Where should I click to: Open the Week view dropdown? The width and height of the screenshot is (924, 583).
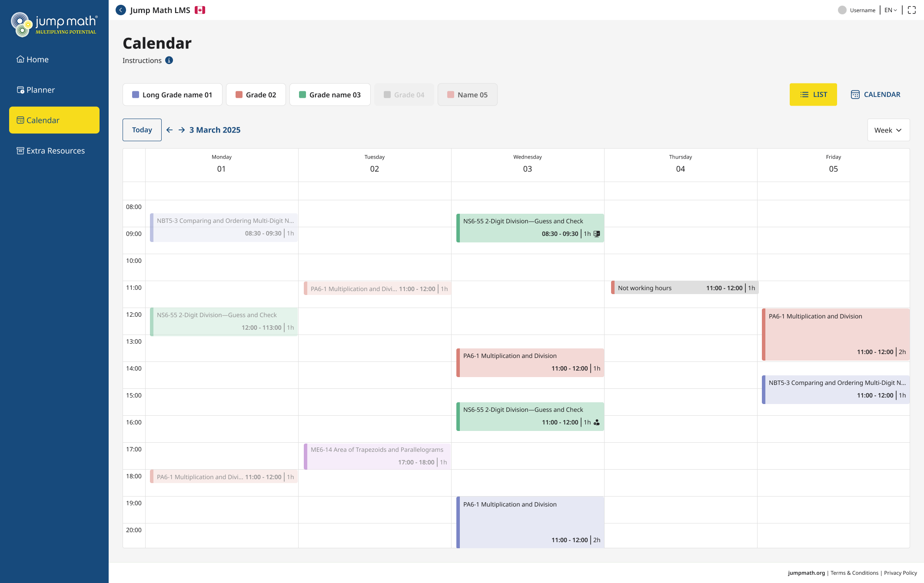click(x=888, y=130)
